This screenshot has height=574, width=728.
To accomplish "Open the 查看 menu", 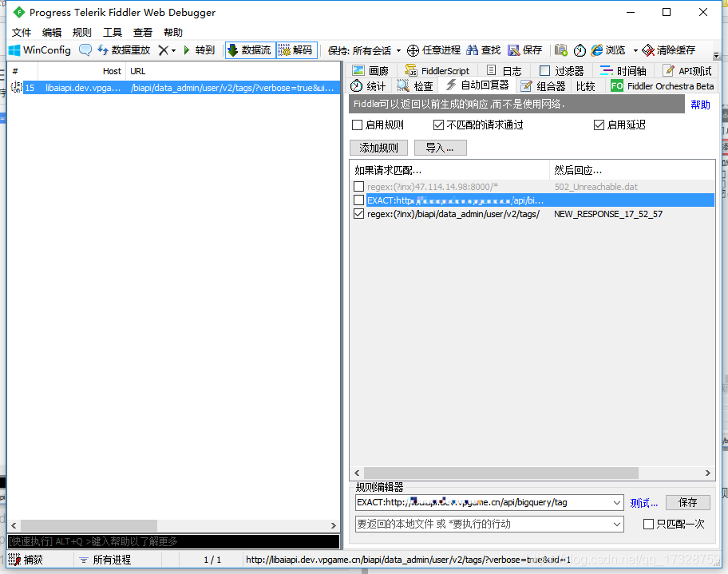I will pos(143,33).
